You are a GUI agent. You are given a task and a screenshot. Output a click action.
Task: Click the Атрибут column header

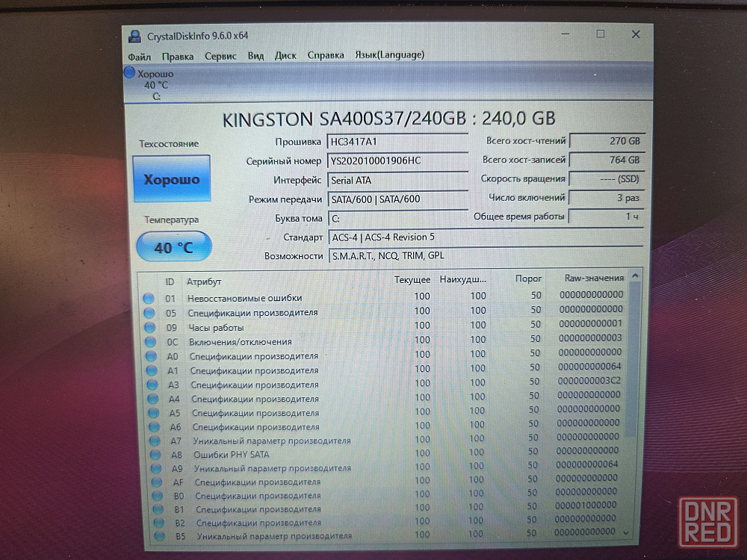204,281
